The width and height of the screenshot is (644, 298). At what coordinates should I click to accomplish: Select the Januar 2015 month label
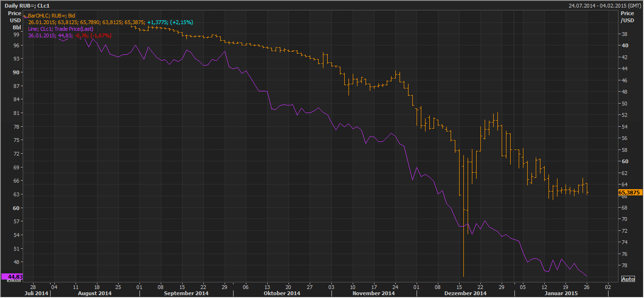coord(561,293)
